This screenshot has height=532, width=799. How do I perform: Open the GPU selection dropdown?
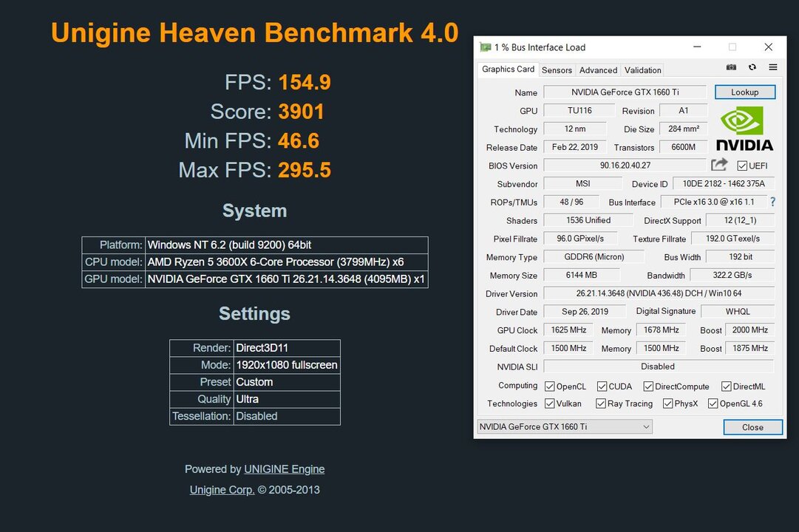(565, 426)
